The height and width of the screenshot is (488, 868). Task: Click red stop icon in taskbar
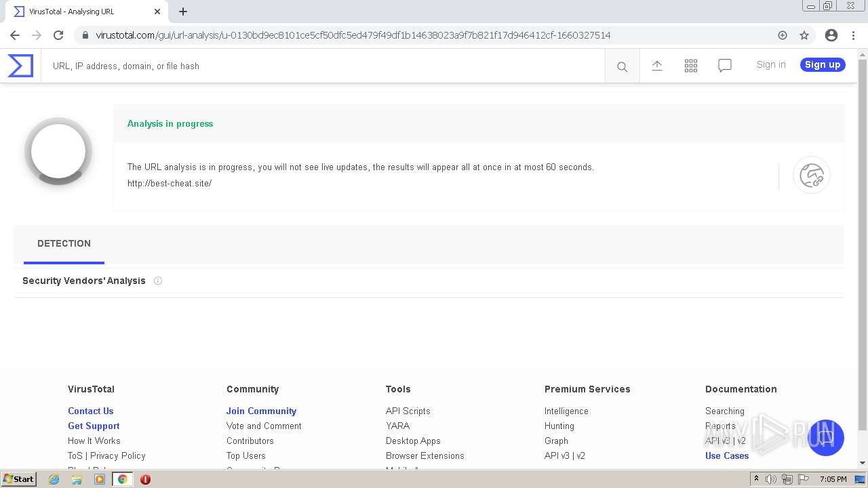(145, 479)
